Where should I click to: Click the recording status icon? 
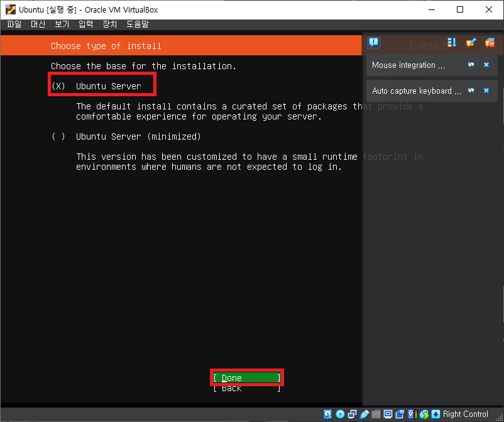(400, 414)
